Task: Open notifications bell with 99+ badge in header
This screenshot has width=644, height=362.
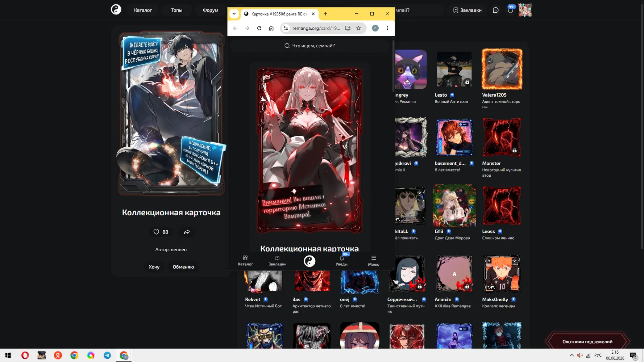Action: point(510,10)
